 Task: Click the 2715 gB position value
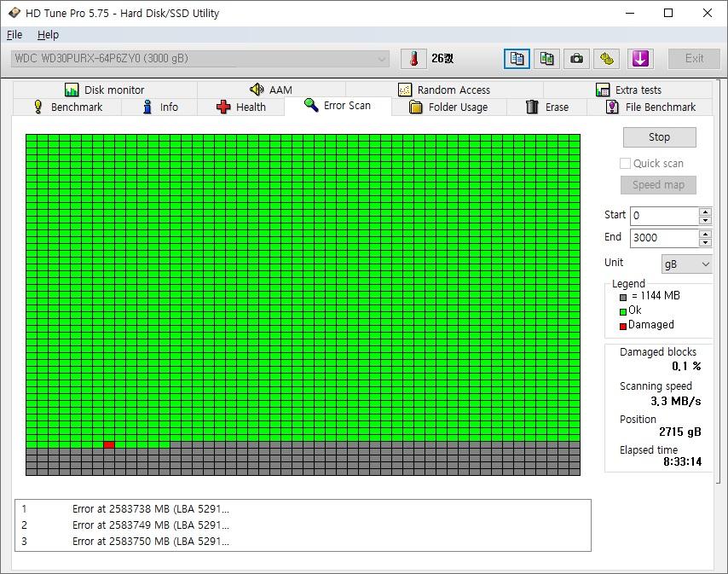pos(679,432)
